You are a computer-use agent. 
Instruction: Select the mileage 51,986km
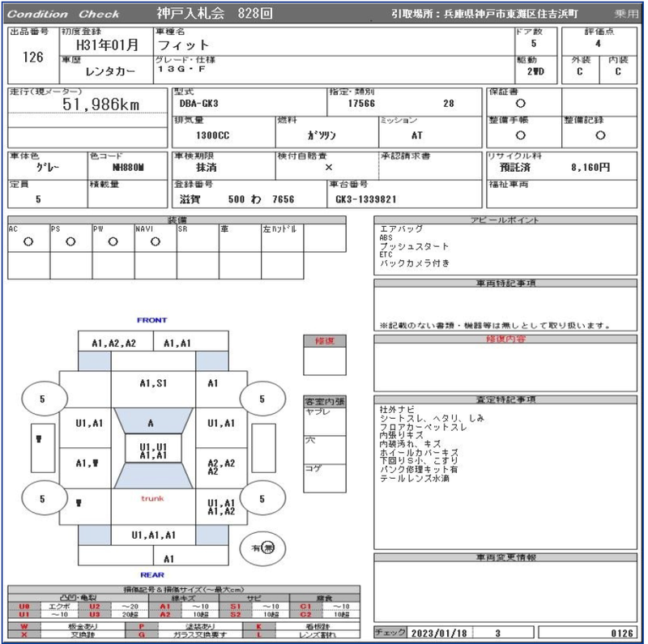coord(100,104)
